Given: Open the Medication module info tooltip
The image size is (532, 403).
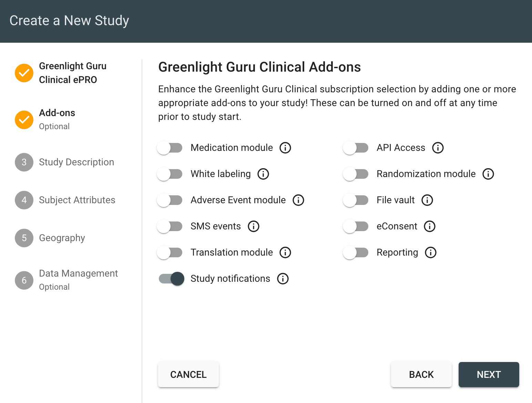Looking at the screenshot, I should click(x=285, y=148).
